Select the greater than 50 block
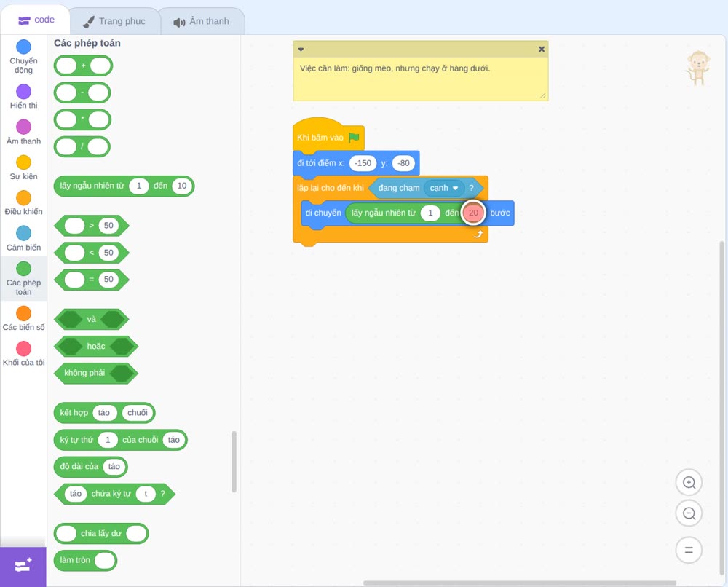Screen dimensions: 728x587 pyautogui.click(x=92, y=226)
